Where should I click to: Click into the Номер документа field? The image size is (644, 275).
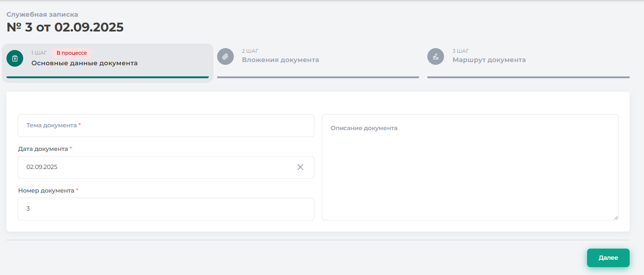tap(166, 209)
